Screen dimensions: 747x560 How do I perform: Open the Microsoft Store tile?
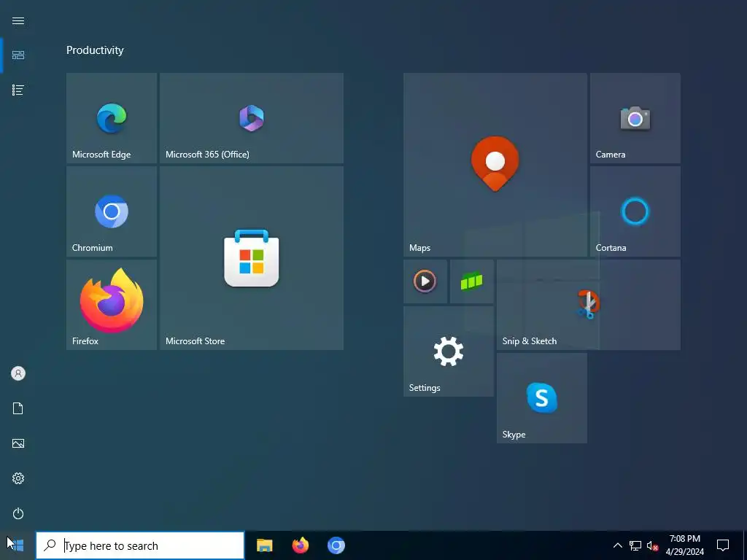point(252,258)
